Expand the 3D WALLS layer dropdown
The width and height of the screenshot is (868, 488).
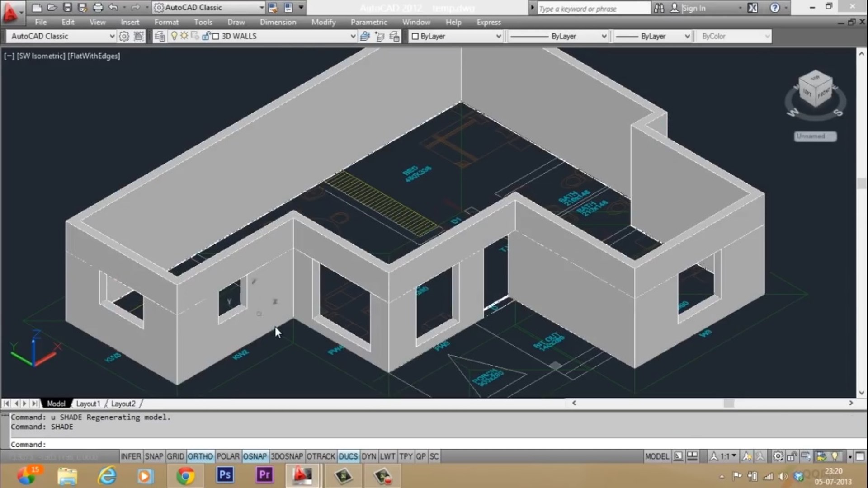point(353,36)
